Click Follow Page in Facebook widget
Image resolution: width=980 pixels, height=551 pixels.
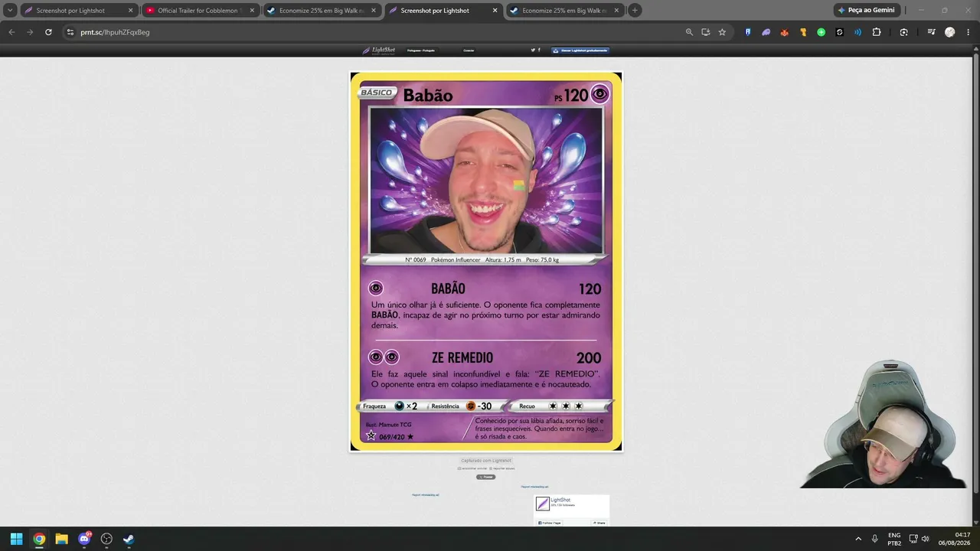pyautogui.click(x=550, y=523)
